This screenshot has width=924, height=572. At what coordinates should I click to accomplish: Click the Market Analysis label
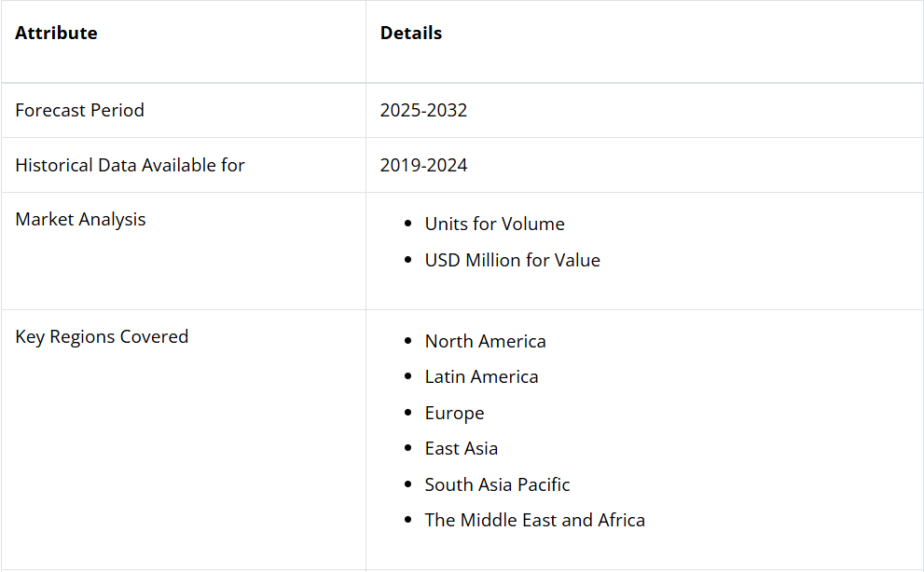(x=80, y=219)
